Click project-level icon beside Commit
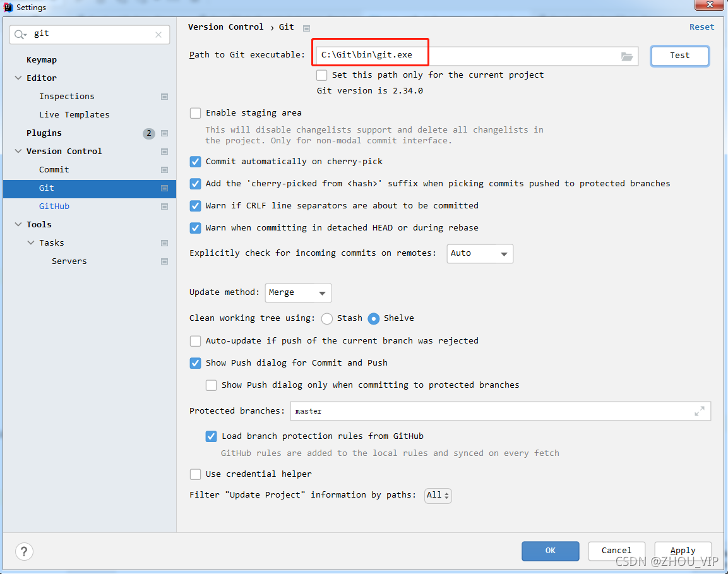This screenshot has width=728, height=574. tap(164, 170)
